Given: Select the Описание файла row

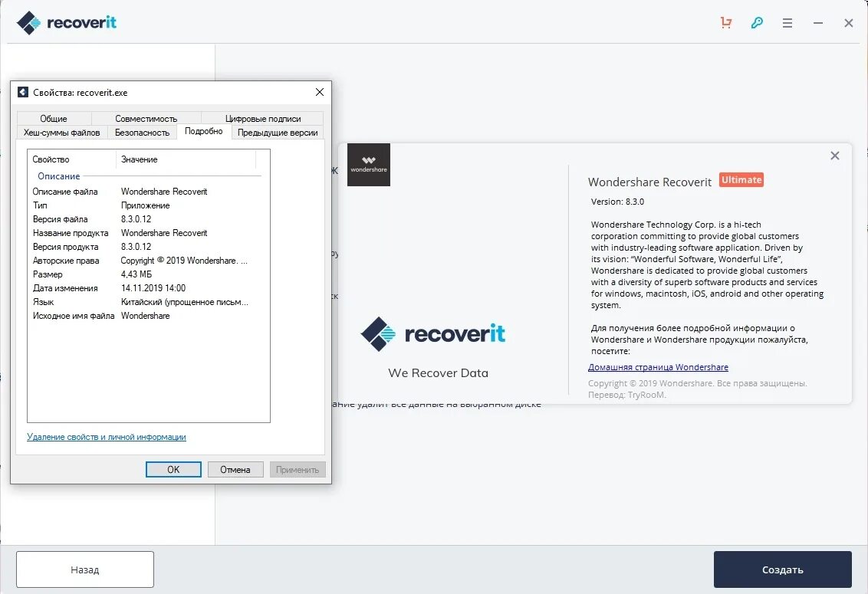Looking at the screenshot, I should (145, 192).
